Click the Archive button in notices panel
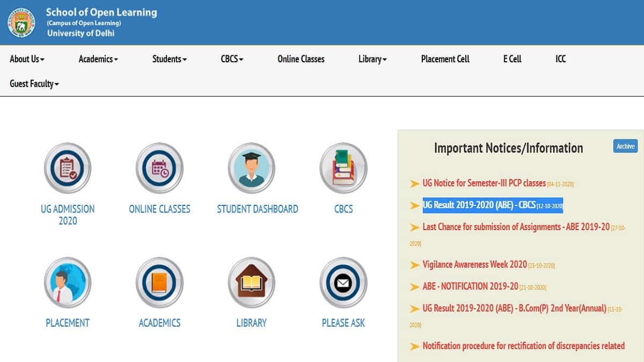 (625, 146)
